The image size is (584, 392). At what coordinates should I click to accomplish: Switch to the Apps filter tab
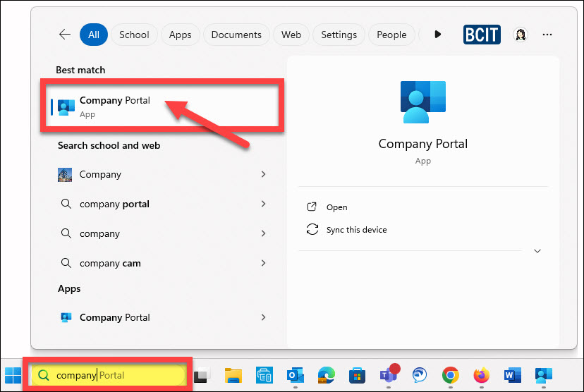(181, 35)
